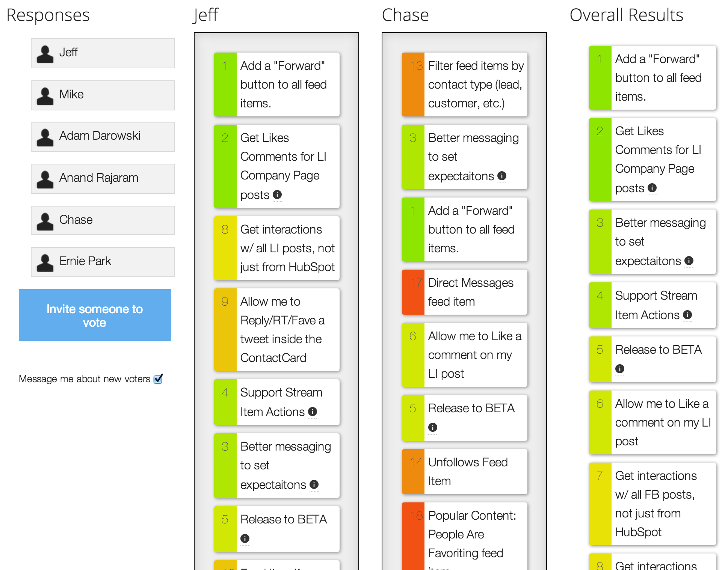The height and width of the screenshot is (570, 728).
Task: Click info icon on Jeff's Better messaging card
Action: 314,484
